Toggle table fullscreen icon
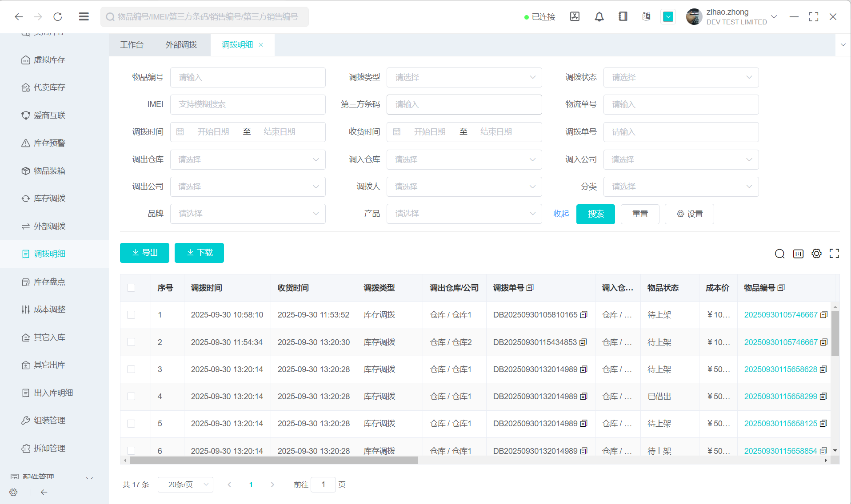 click(x=834, y=254)
